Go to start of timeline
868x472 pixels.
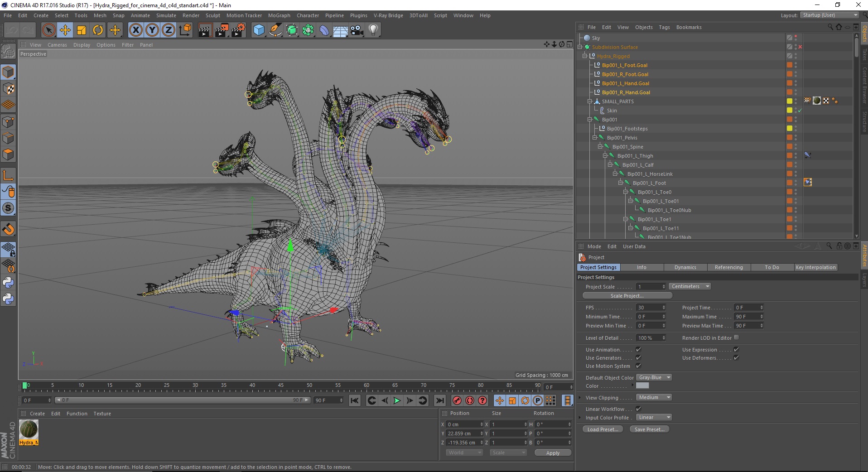click(355, 400)
